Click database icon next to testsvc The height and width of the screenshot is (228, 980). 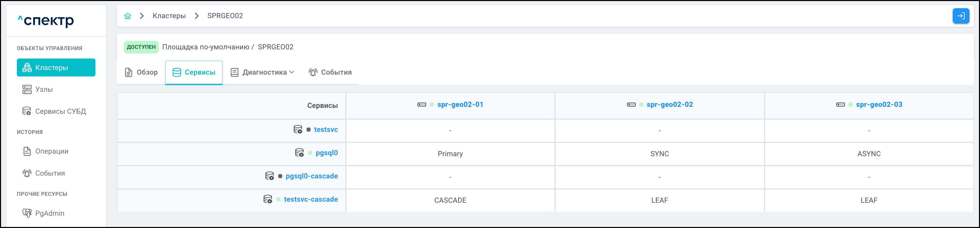click(x=298, y=130)
